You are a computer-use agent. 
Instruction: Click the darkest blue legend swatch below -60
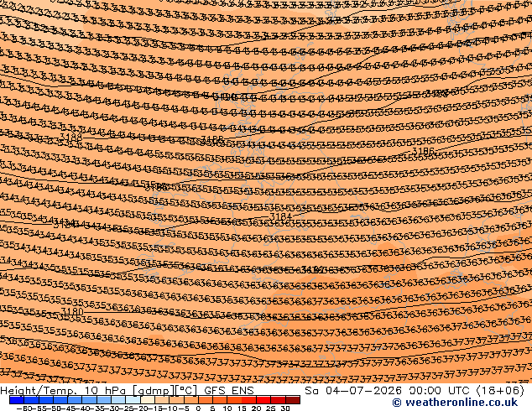point(17,400)
